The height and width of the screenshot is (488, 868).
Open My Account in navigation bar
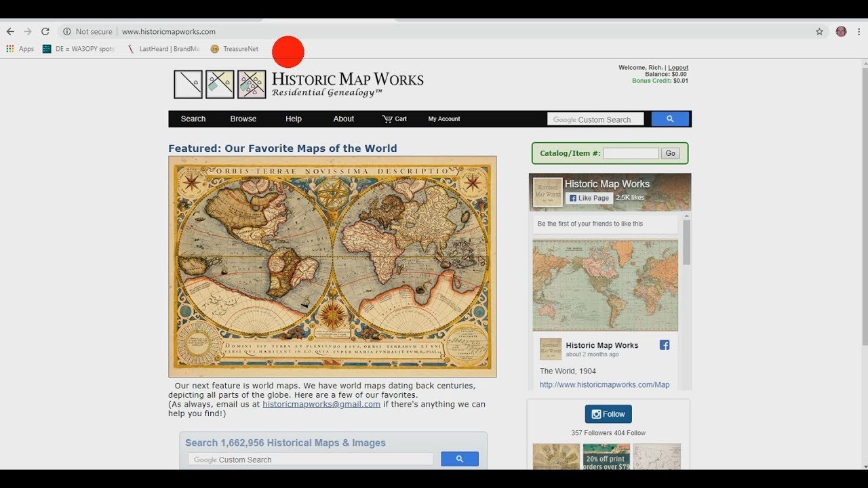444,119
